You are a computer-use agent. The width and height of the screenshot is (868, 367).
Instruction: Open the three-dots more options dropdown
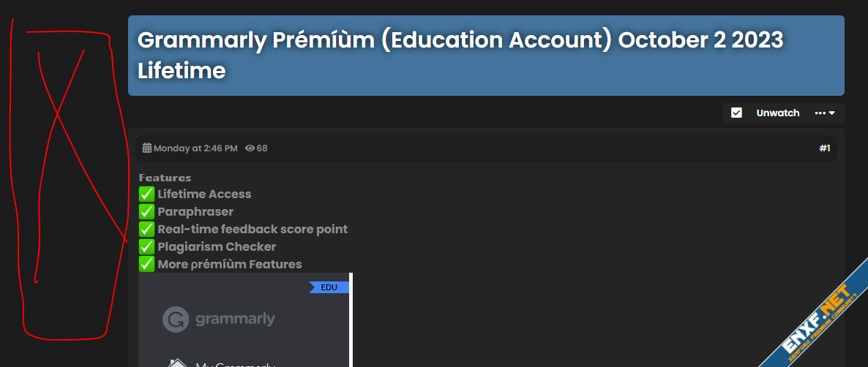(825, 113)
